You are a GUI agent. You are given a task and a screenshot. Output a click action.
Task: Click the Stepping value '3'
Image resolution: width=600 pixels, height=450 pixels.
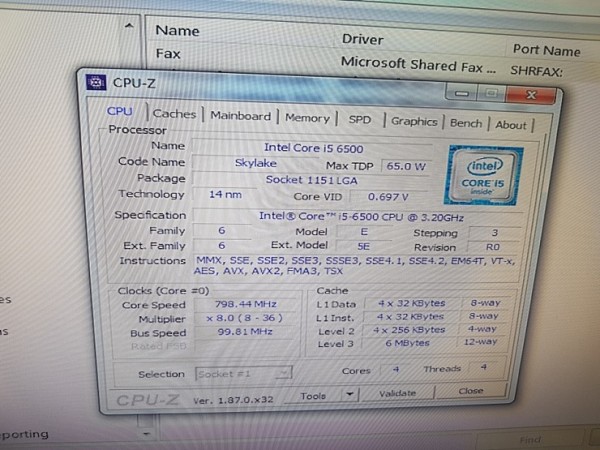pyautogui.click(x=494, y=233)
